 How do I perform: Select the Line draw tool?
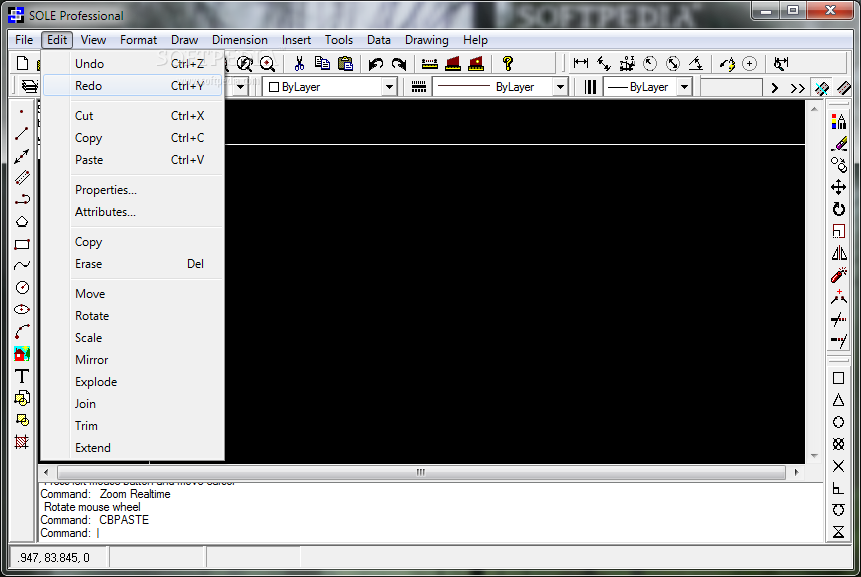click(x=22, y=133)
